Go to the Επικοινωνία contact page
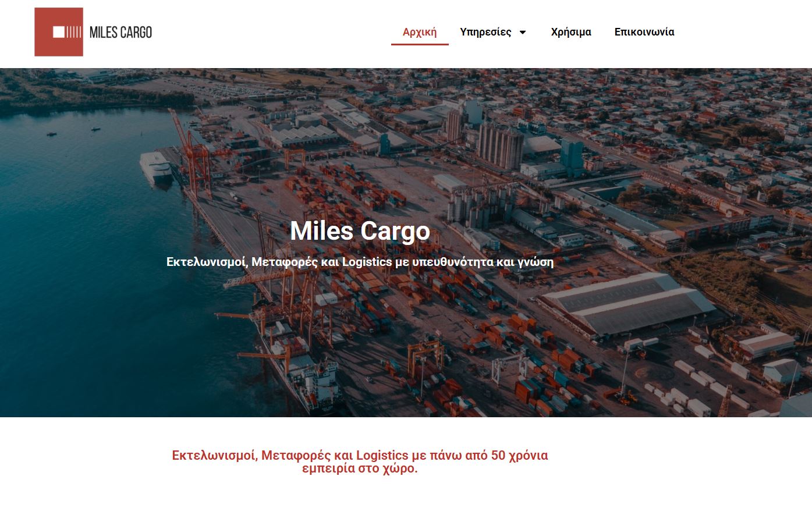 (644, 32)
